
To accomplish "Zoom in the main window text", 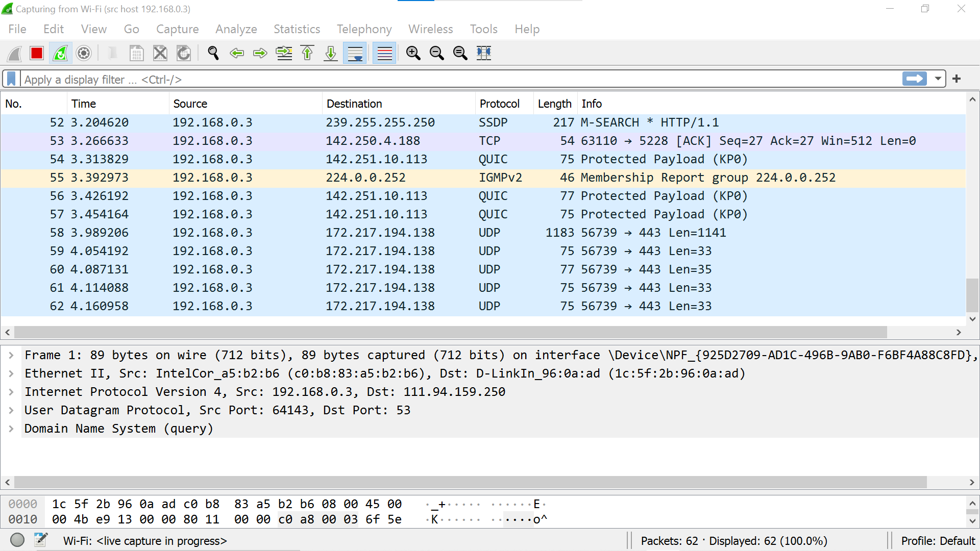I will coord(413,53).
